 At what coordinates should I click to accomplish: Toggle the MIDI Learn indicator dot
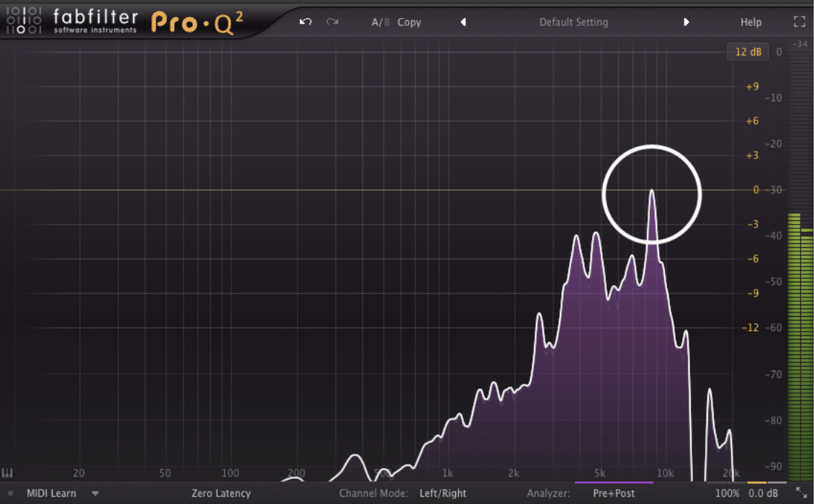point(10,493)
